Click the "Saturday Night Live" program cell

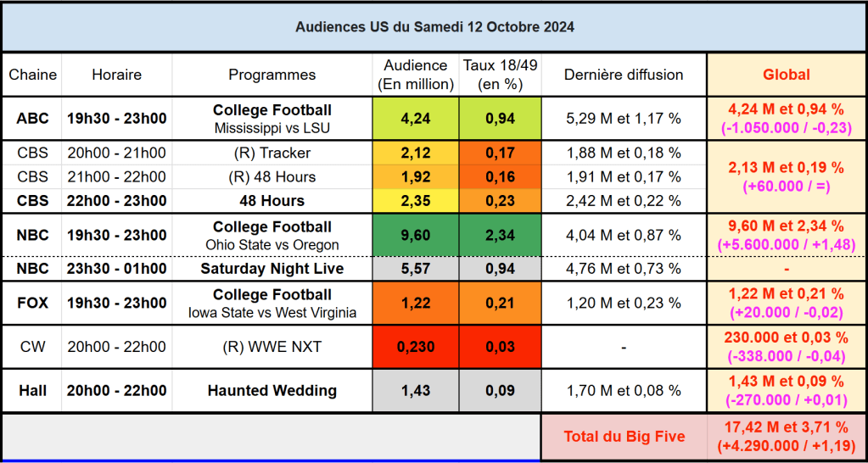pyautogui.click(x=272, y=269)
